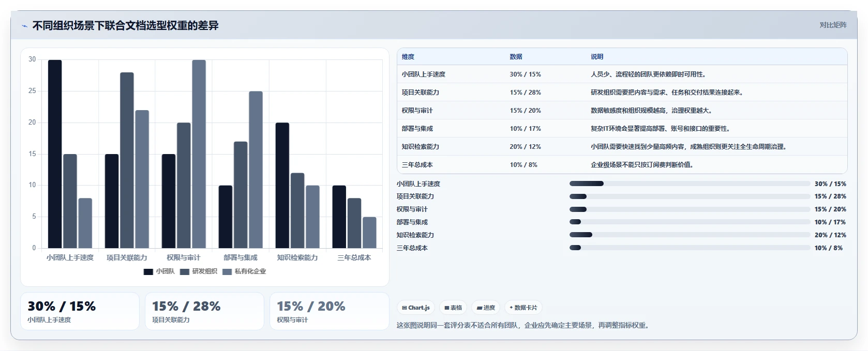Click the 知识检索能力 progress bar
This screenshot has width=868, height=351.
coord(690,235)
